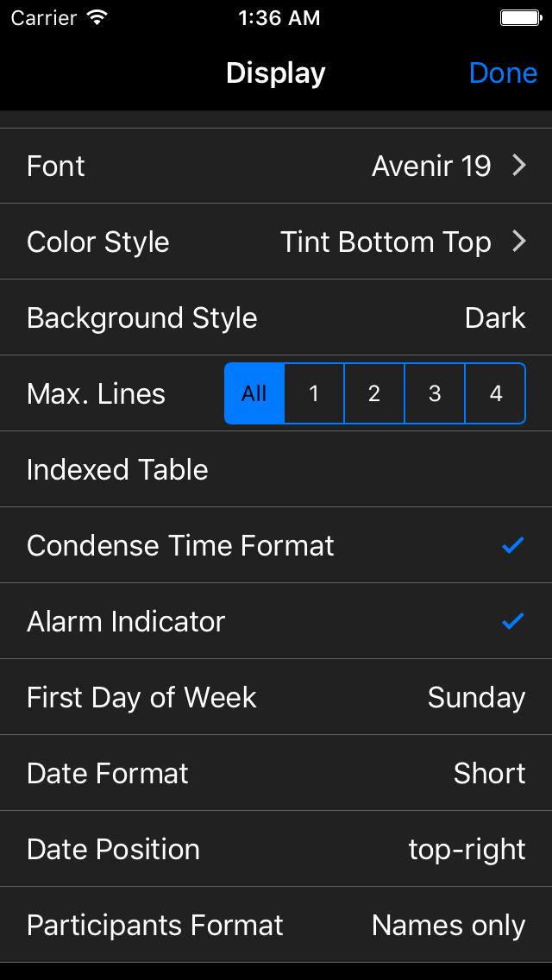Change Date Format from Short
552x980 pixels.
pyautogui.click(x=489, y=773)
